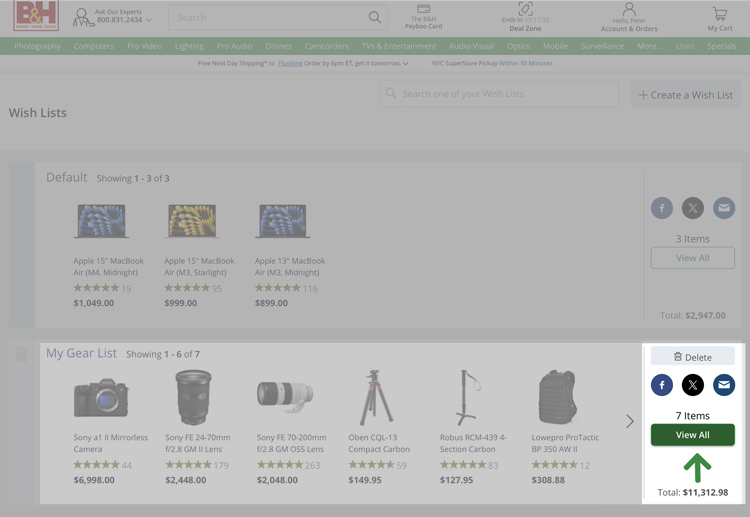Viewport: 750px width, 517px height.
Task: Share Default list on Facebook
Action: tap(662, 208)
